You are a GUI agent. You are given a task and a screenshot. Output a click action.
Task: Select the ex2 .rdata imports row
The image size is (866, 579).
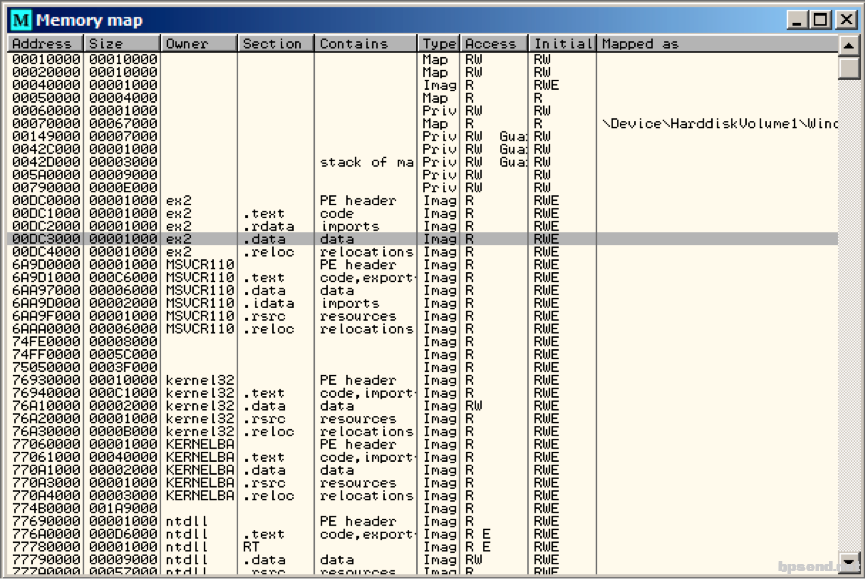423,227
